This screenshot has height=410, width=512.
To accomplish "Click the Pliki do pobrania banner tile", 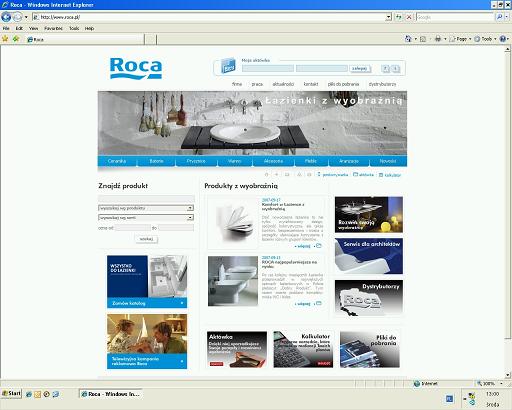I will click(x=370, y=349).
